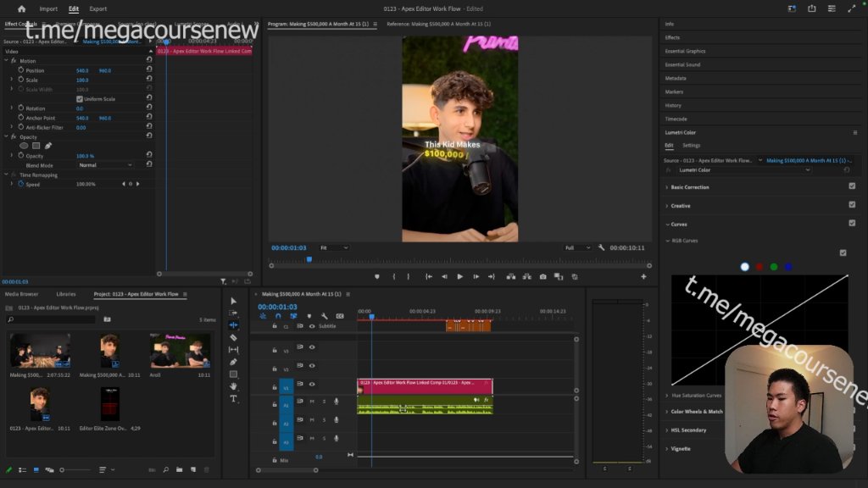The width and height of the screenshot is (868, 488).
Task: Create 4-point polygon mask under Opacity
Action: [x=36, y=146]
